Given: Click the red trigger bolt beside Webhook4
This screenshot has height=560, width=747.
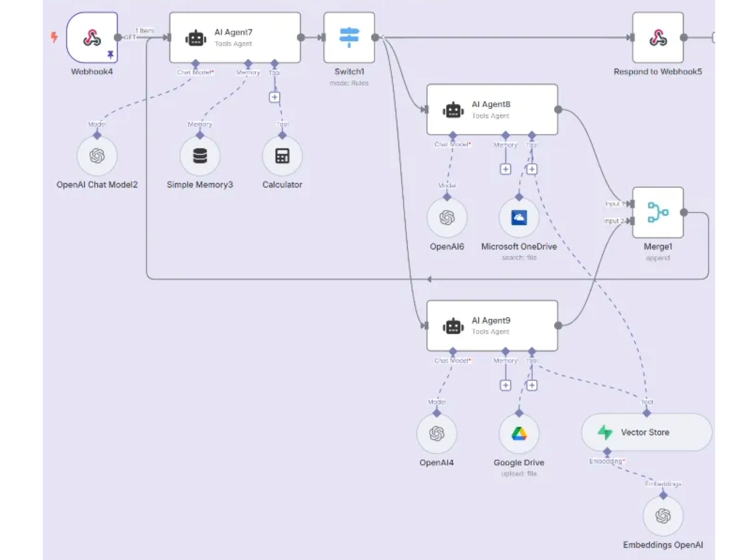Looking at the screenshot, I should pos(54,37).
